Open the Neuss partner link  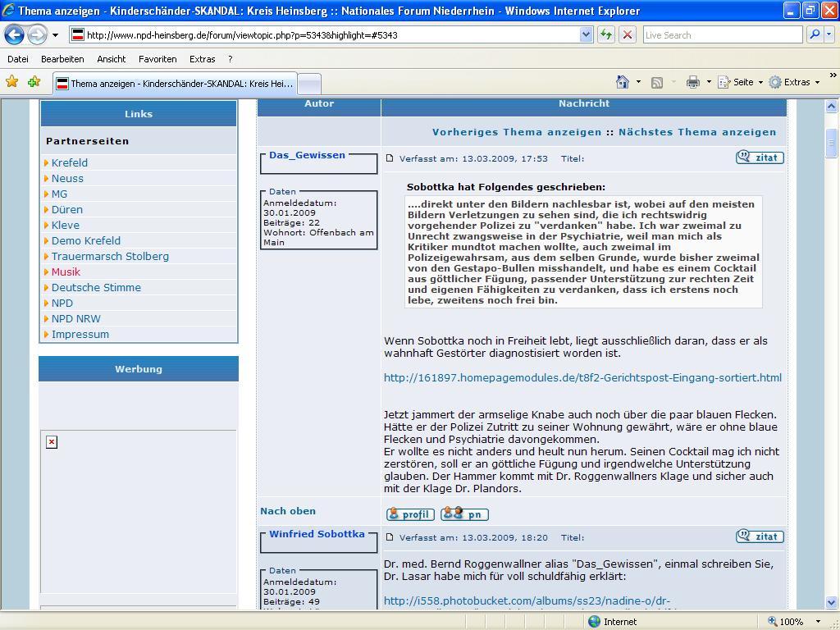point(67,178)
